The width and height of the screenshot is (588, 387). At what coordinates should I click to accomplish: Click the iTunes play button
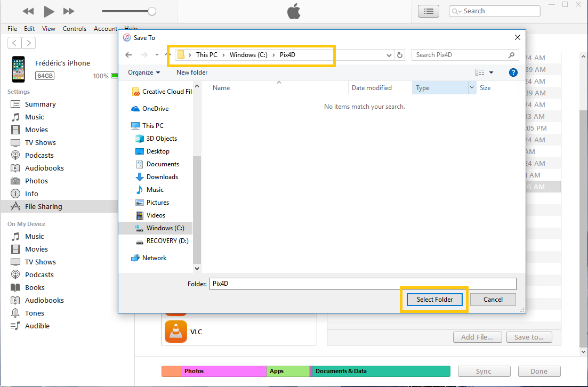click(x=49, y=11)
